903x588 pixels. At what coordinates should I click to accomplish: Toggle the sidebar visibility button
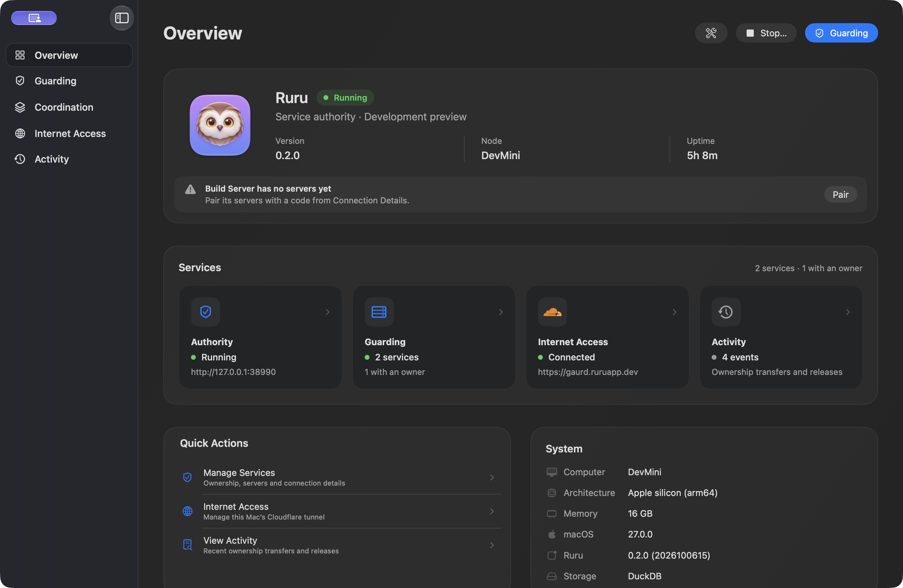coord(121,18)
